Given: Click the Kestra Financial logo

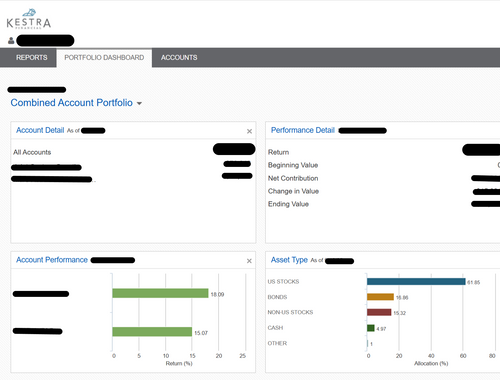Looking at the screenshot, I should point(29,19).
